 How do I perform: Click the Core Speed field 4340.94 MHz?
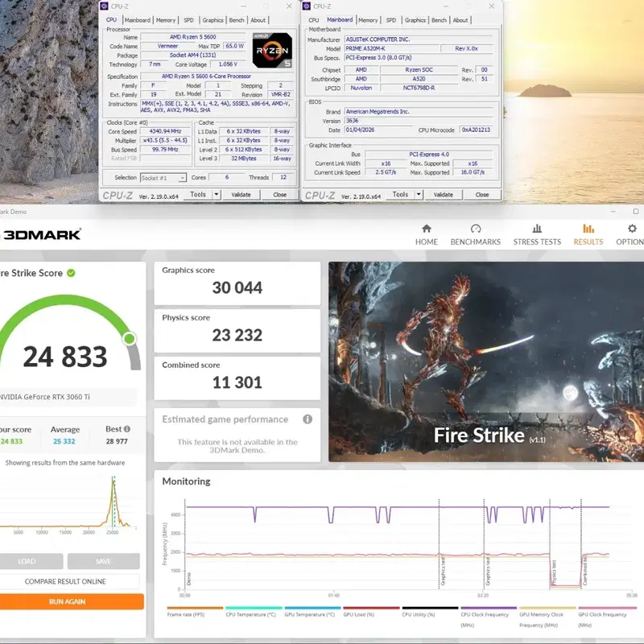[x=165, y=131]
